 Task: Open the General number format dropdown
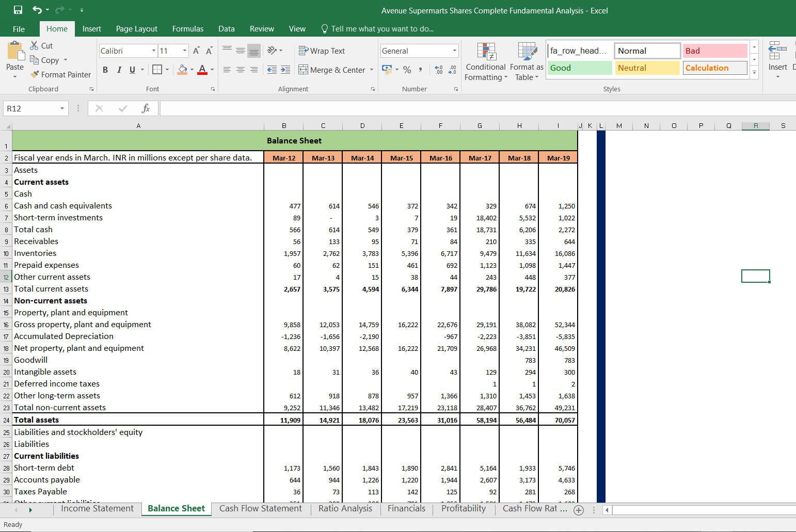coord(455,51)
